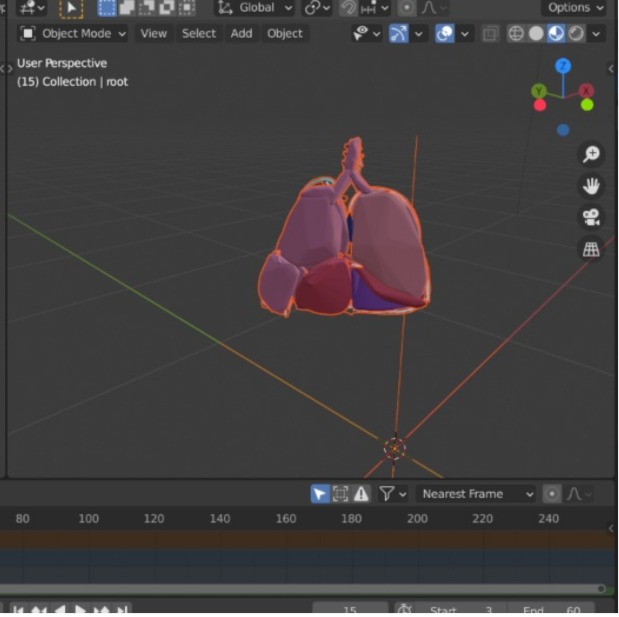Select solid viewport shading
Screen dimensions: 619x617
click(x=536, y=34)
